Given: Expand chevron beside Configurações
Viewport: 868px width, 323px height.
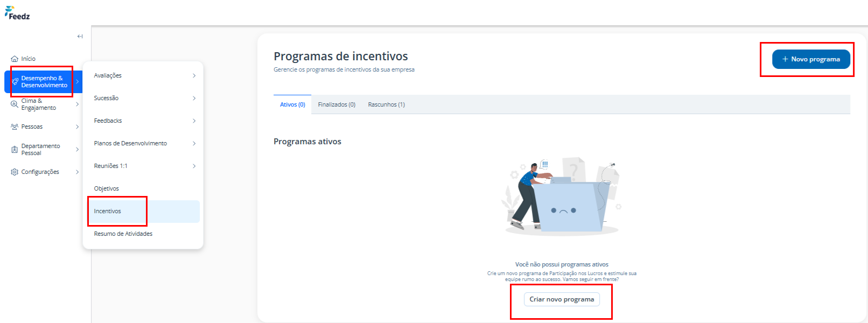Looking at the screenshot, I should [x=78, y=172].
